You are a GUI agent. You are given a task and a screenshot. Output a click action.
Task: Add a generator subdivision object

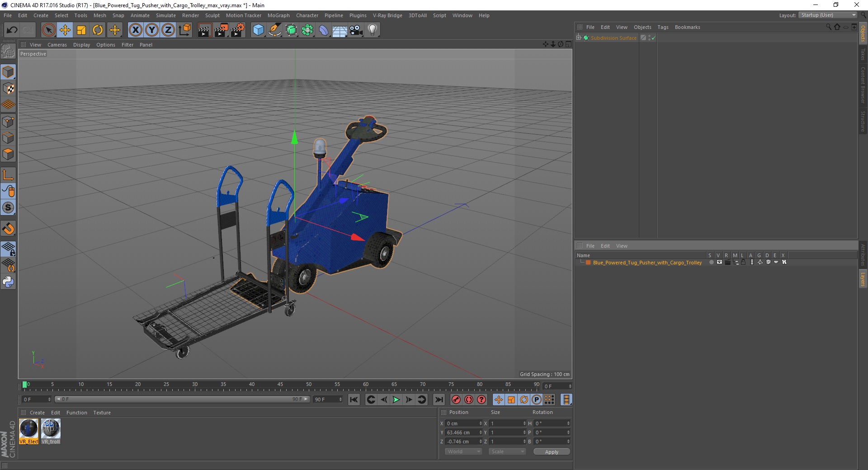[x=291, y=30]
